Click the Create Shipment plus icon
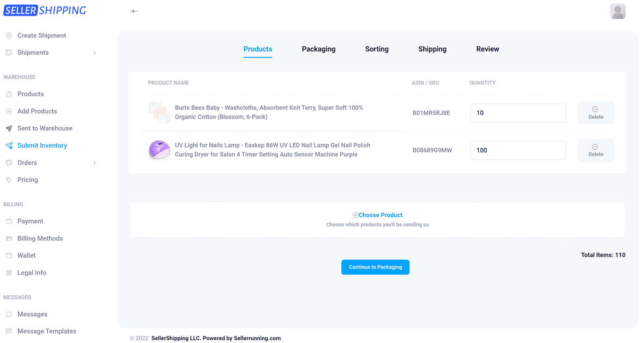The height and width of the screenshot is (343, 644). pyautogui.click(x=9, y=35)
